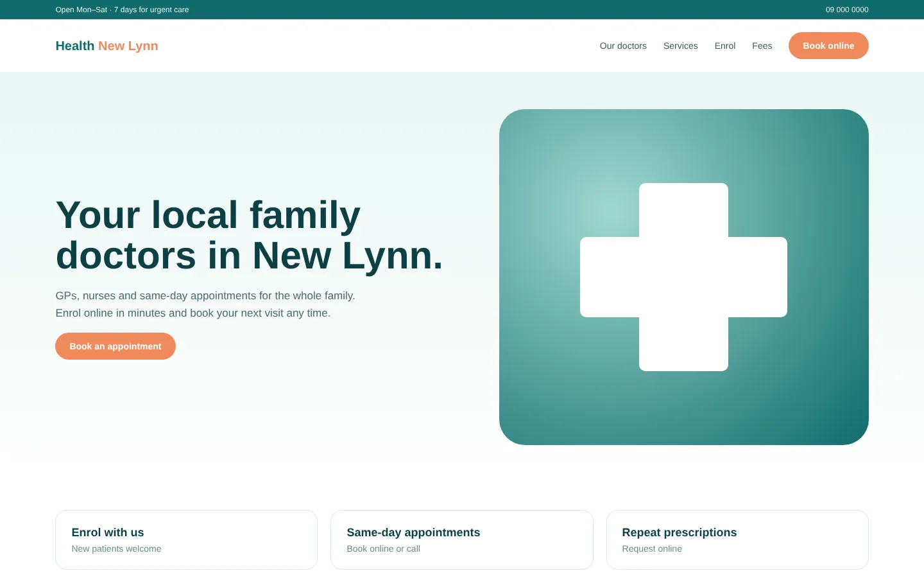The height and width of the screenshot is (578, 924).
Task: Open the Enrol nav link
Action: [x=725, y=46]
